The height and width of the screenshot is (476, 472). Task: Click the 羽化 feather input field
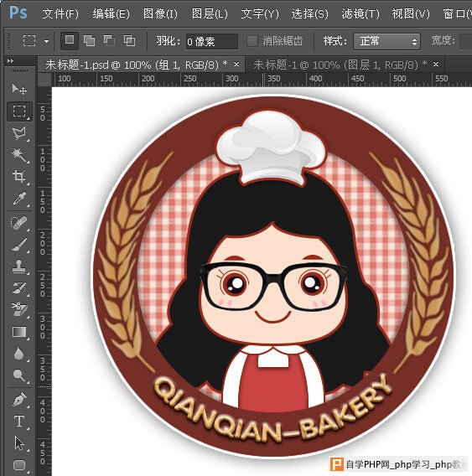(x=212, y=41)
